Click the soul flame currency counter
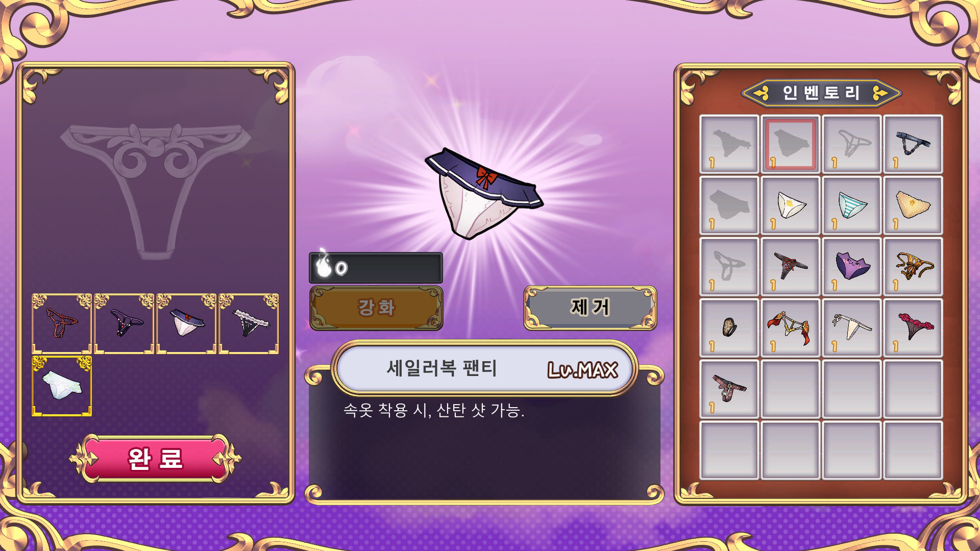Image resolution: width=980 pixels, height=551 pixels. [376, 267]
